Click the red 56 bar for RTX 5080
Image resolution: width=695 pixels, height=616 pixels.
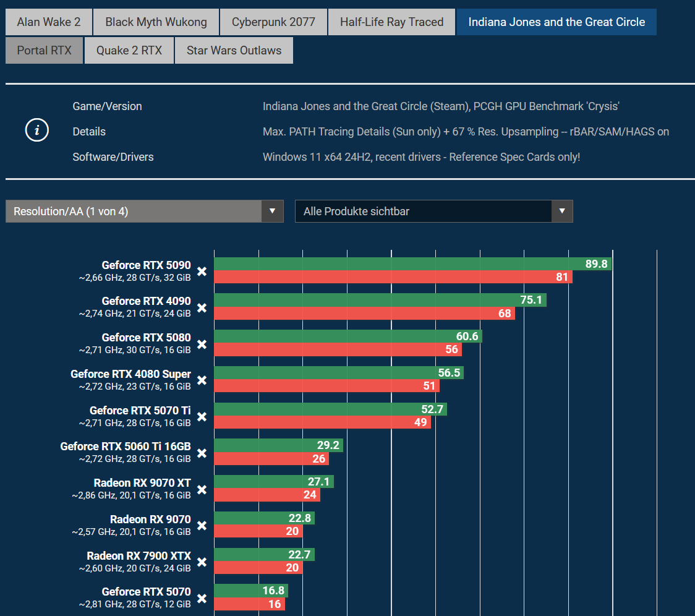[x=338, y=349]
